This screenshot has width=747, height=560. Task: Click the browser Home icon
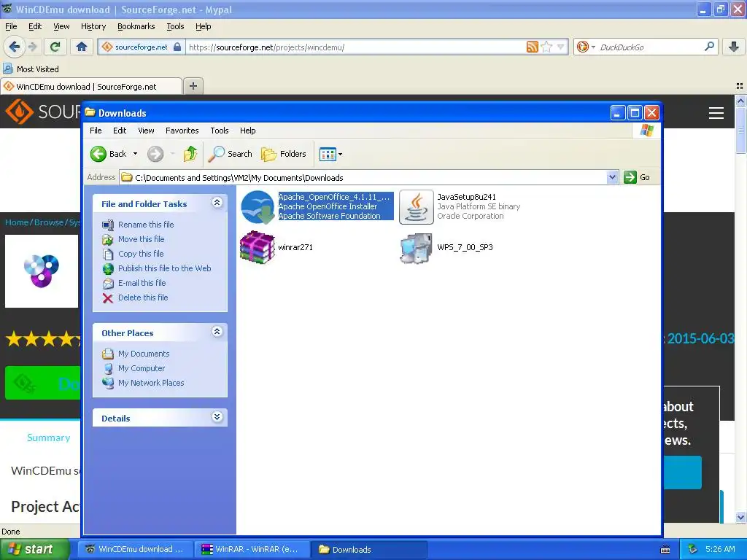(x=82, y=47)
